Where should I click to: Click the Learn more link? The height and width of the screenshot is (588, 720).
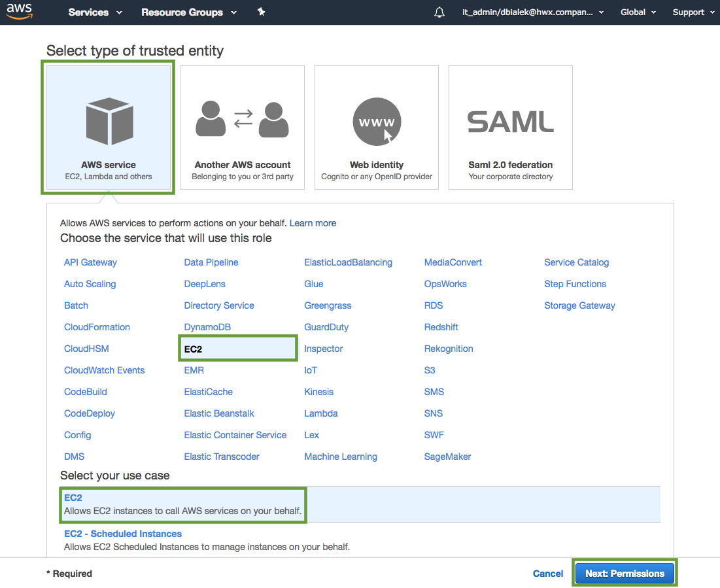pos(313,223)
